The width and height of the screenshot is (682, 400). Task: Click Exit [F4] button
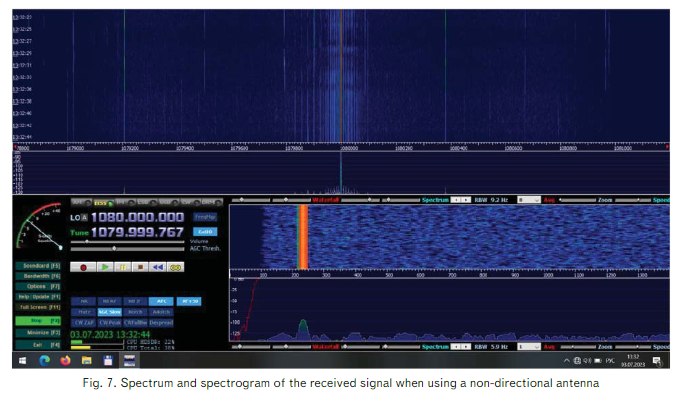[x=38, y=345]
